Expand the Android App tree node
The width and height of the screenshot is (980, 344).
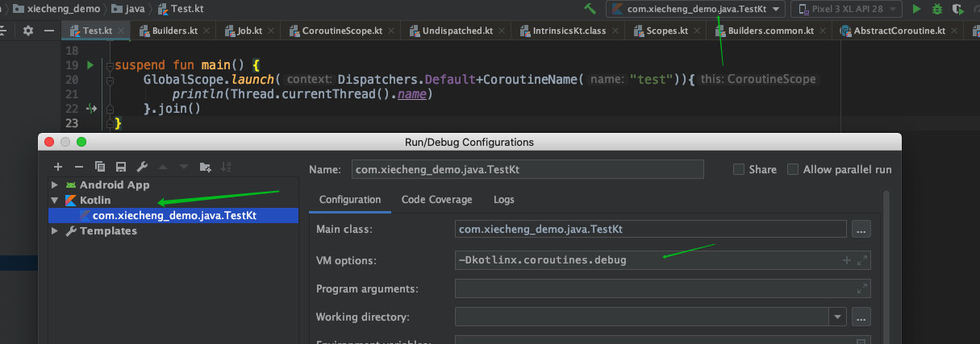(x=55, y=184)
